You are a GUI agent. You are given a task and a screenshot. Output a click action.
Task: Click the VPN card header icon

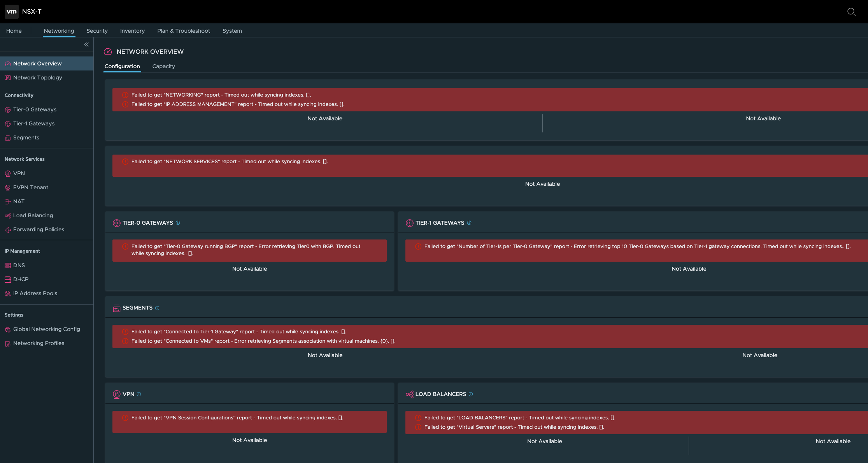(117, 394)
